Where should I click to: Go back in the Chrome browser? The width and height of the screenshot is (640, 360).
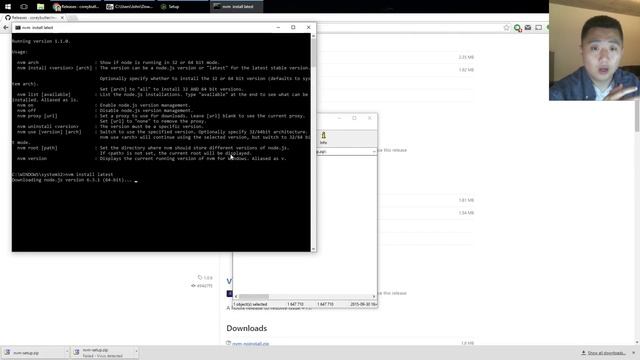tap(6, 28)
